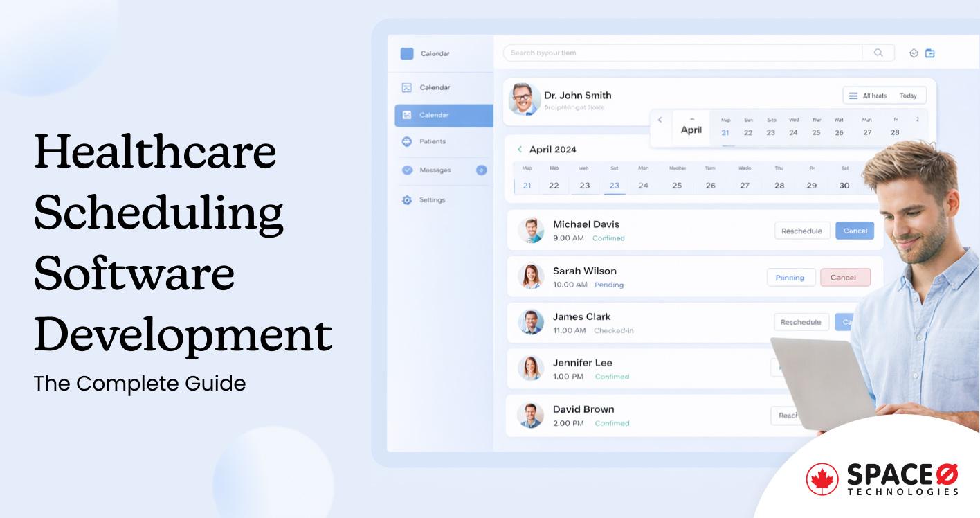This screenshot has height=518, width=980.
Task: Click the folder icon in the top toolbar
Action: click(929, 53)
